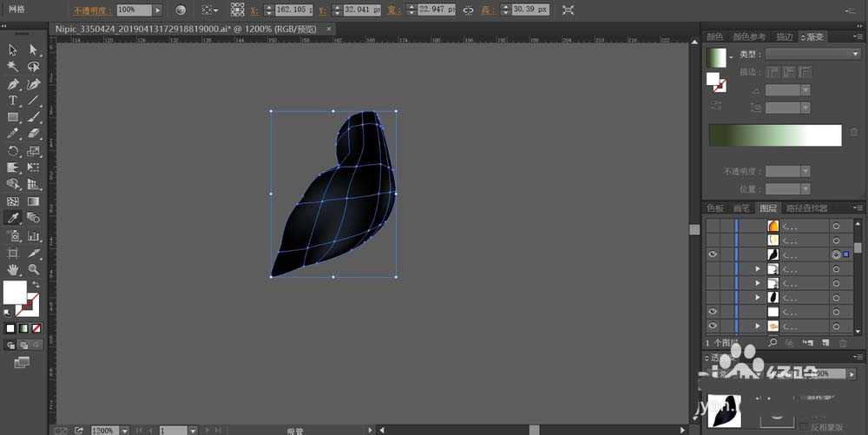Image resolution: width=868 pixels, height=435 pixels.
Task: Expand the zoom level dropdown at bottom left
Action: [125, 430]
